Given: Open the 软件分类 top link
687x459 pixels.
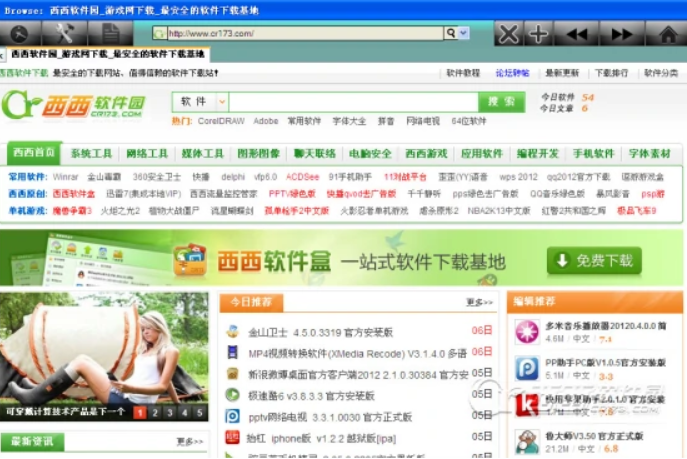Looking at the screenshot, I should pyautogui.click(x=661, y=73).
